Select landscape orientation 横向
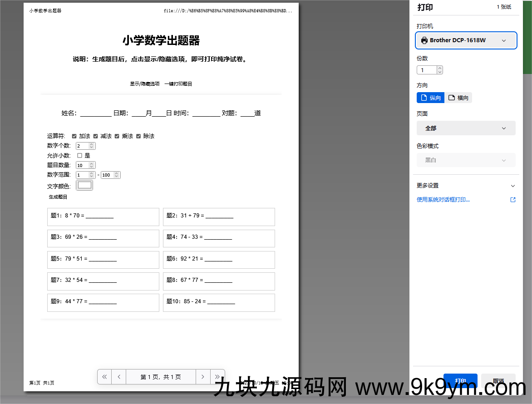Image resolution: width=532 pixels, height=404 pixels. click(458, 98)
